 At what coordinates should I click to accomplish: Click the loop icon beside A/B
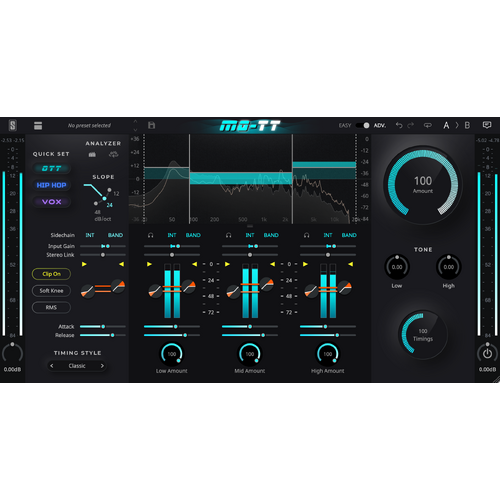tap(427, 125)
